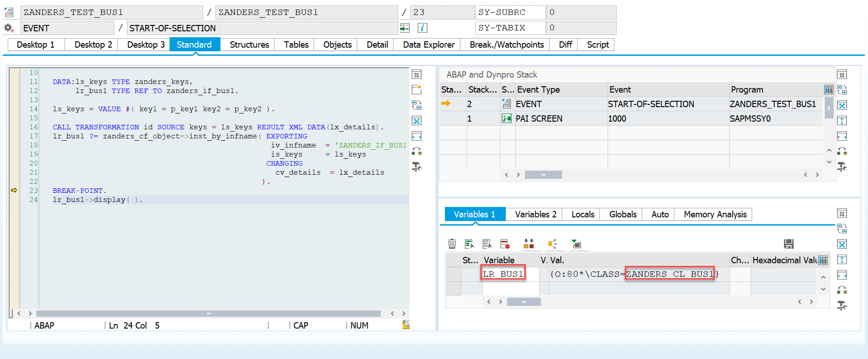Click Replace Tool icon for Variables panel
This screenshot has width=868, height=359.
(842, 229)
